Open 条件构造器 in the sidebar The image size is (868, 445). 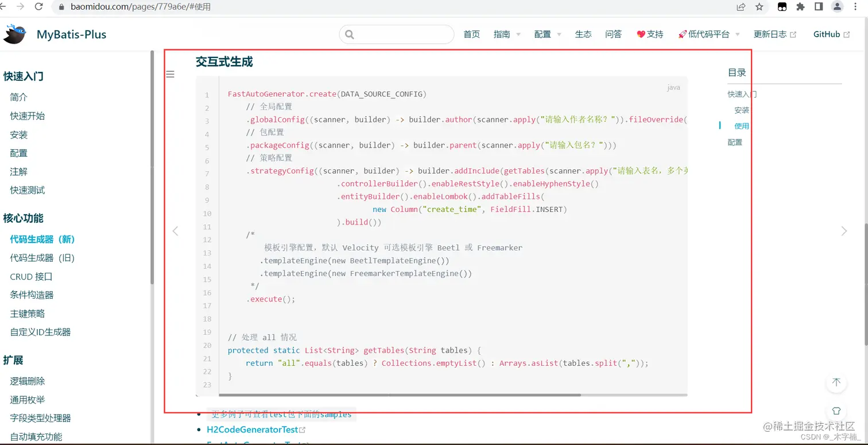(x=32, y=295)
